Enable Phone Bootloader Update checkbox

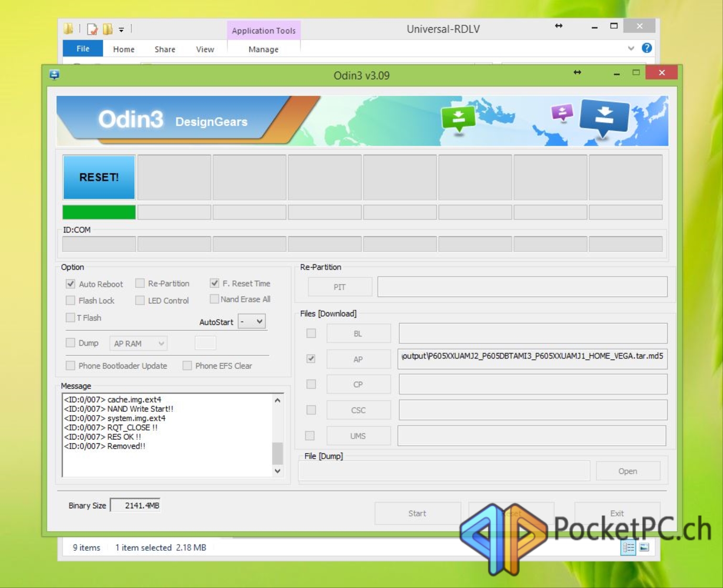pos(71,365)
